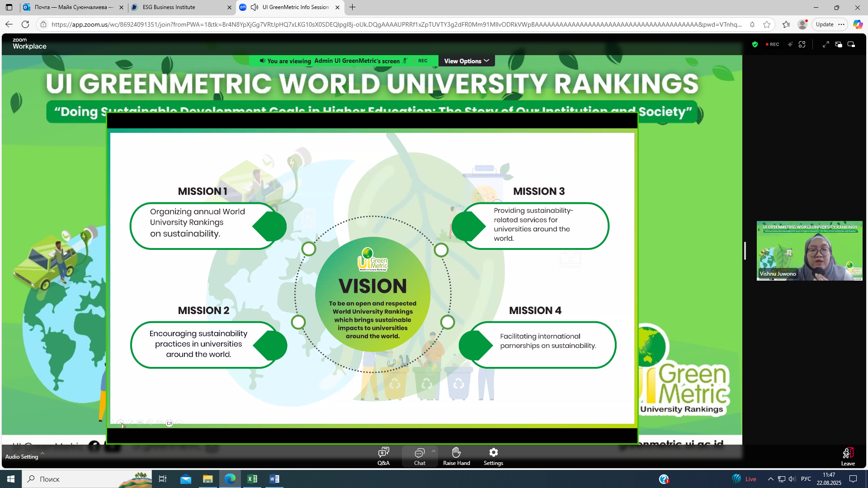Enter full screen with the arrows icon
The width and height of the screenshot is (868, 488).
826,44
